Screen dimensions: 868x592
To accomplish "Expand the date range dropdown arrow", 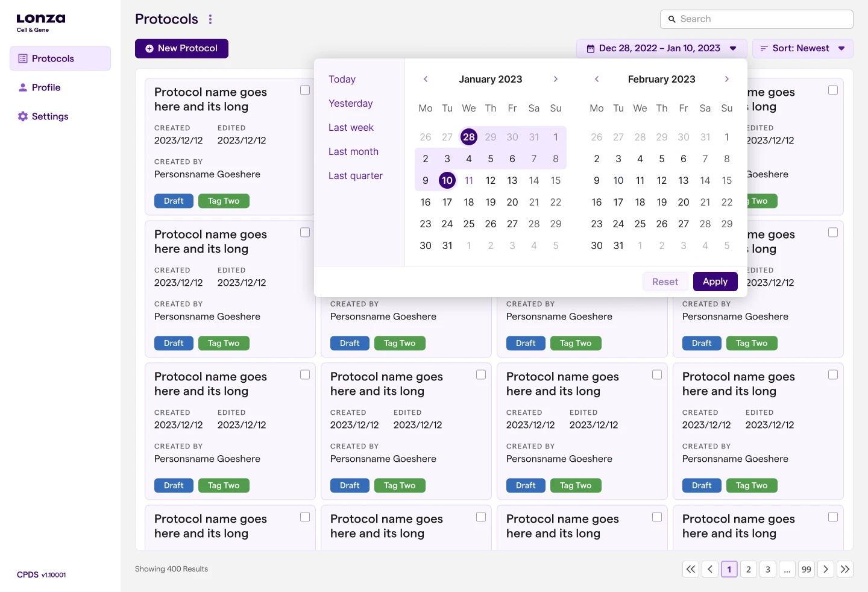I will point(733,49).
